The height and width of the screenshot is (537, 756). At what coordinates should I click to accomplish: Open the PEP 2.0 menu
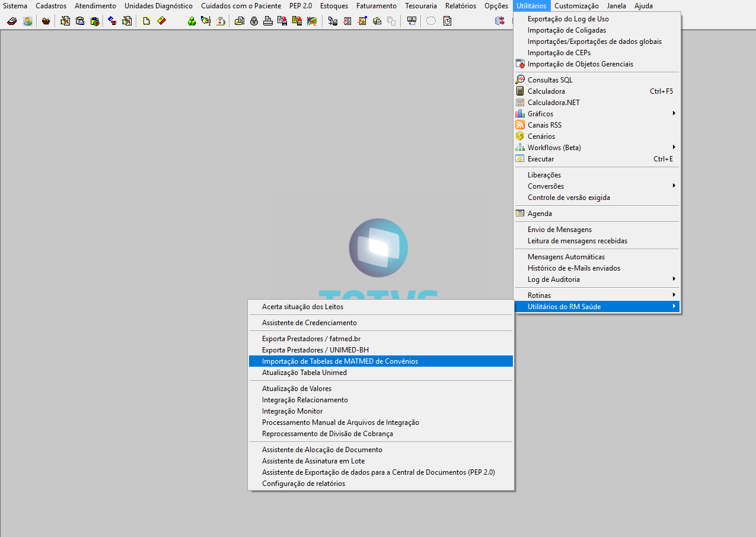tap(300, 6)
